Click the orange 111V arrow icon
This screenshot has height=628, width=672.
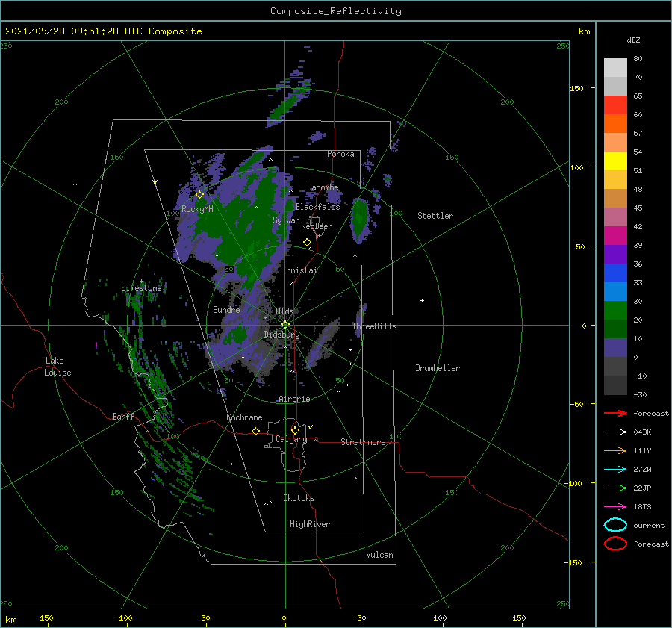coord(615,450)
